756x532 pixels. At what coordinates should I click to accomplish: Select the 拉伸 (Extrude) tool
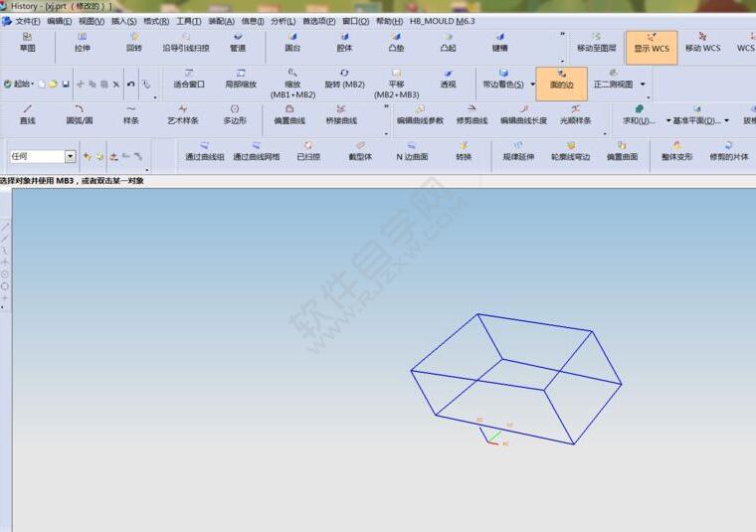coord(83,43)
